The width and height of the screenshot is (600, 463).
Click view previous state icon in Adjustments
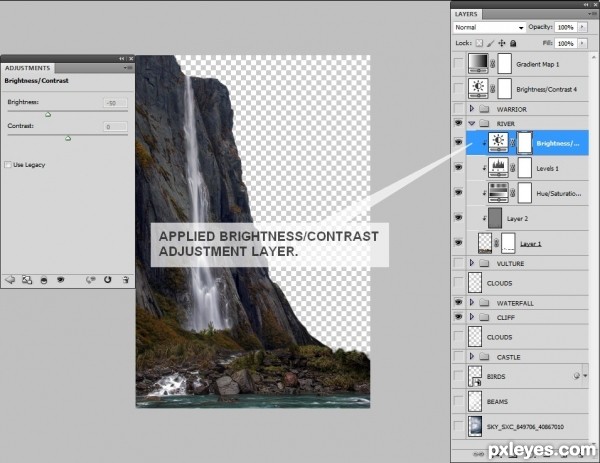(91, 280)
